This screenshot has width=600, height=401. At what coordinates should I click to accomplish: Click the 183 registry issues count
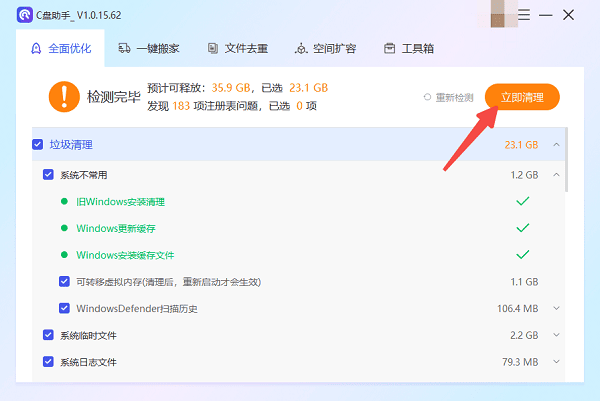pos(181,106)
